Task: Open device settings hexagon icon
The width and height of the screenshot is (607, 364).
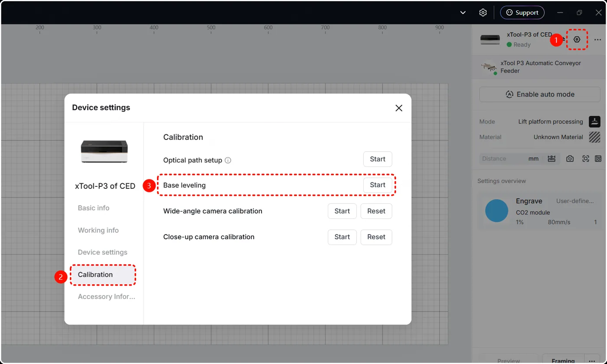Action: 577,39
